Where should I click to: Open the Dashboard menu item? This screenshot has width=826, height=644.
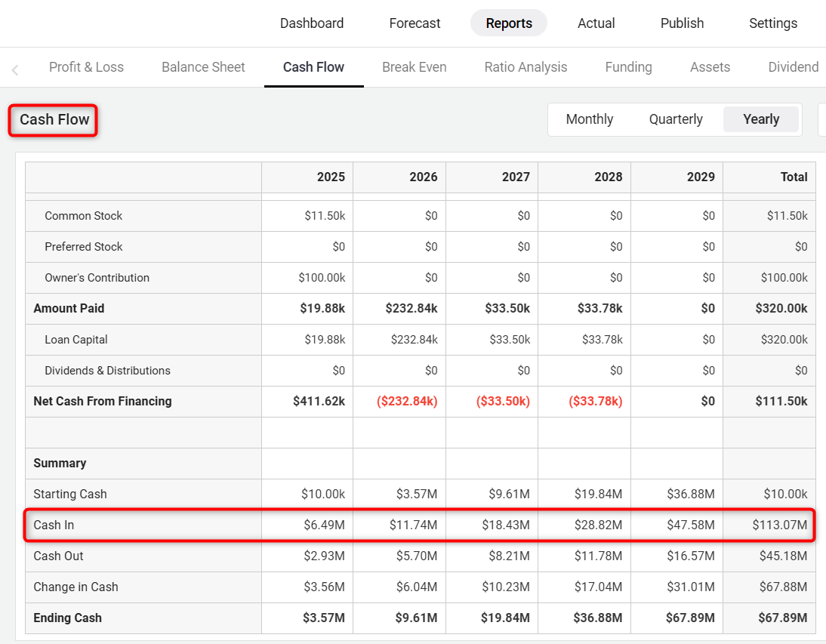tap(311, 23)
